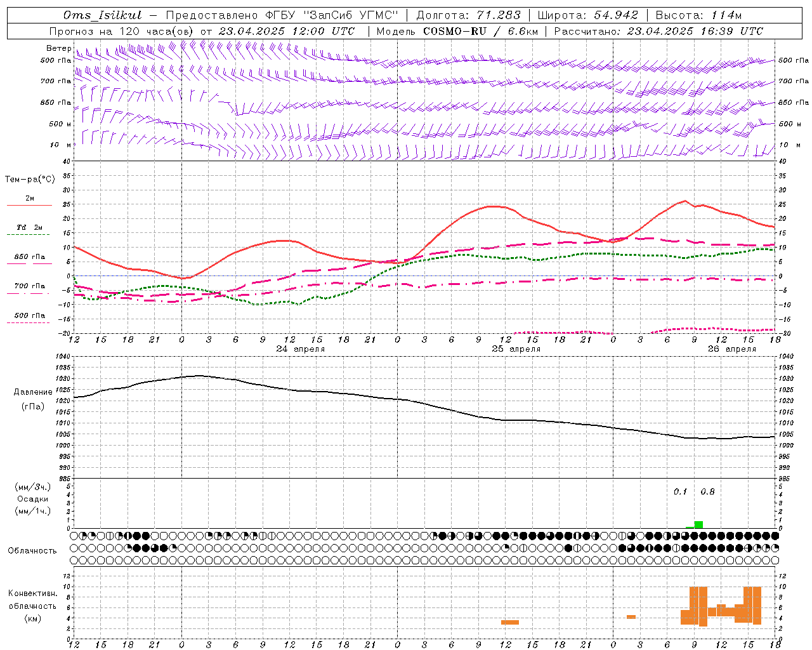The height and width of the screenshot is (650, 812).
Task: Click the "Ветер" wind panel label
Action: [58, 48]
